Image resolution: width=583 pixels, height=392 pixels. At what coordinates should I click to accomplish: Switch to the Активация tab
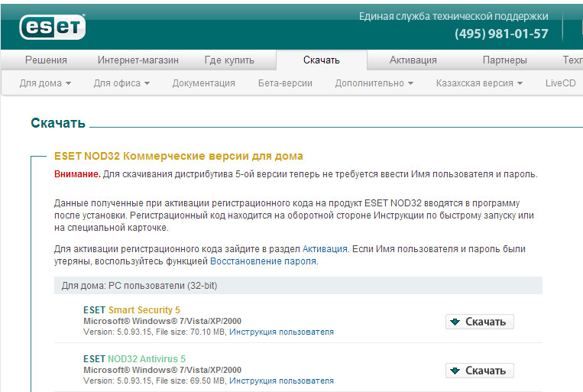[x=413, y=60]
